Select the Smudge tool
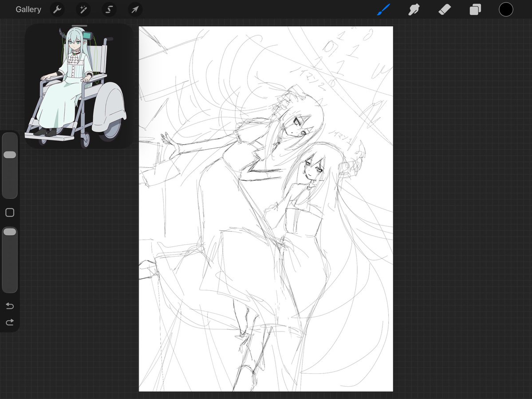This screenshot has width=532, height=399. click(414, 9)
